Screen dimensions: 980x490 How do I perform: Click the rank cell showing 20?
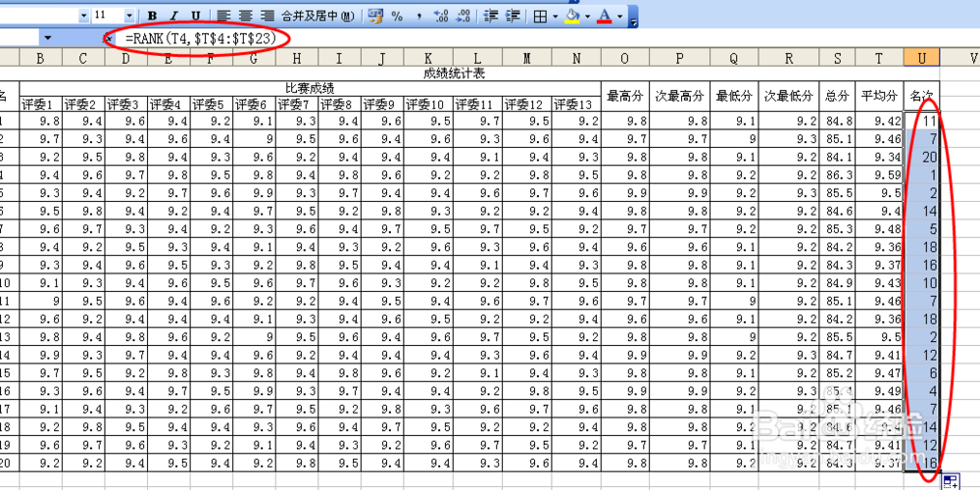(x=921, y=157)
